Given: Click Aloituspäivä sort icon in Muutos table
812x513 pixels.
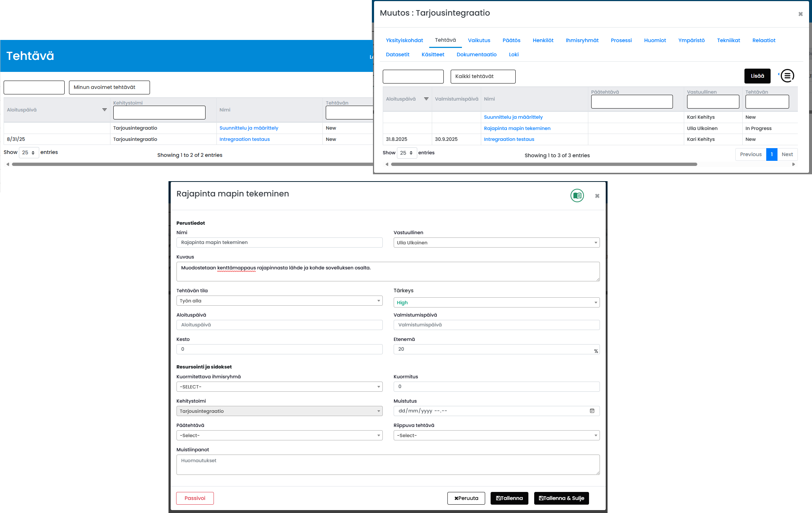Looking at the screenshot, I should (x=426, y=99).
